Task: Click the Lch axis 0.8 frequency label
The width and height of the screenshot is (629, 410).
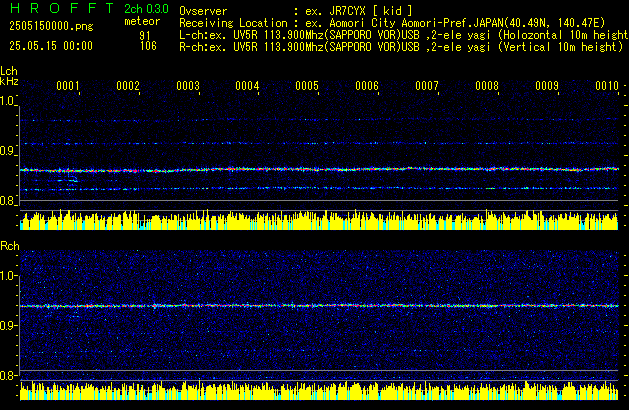Action: pyautogui.click(x=8, y=201)
